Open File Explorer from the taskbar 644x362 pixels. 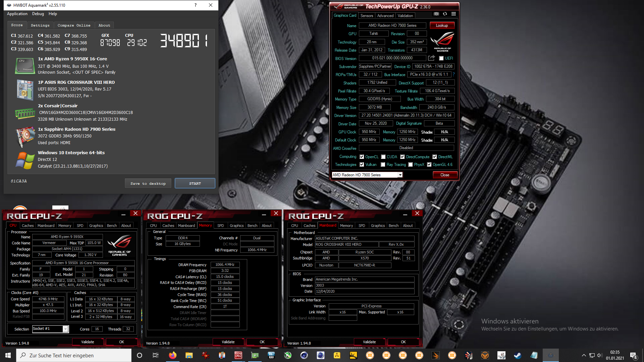coord(189,355)
